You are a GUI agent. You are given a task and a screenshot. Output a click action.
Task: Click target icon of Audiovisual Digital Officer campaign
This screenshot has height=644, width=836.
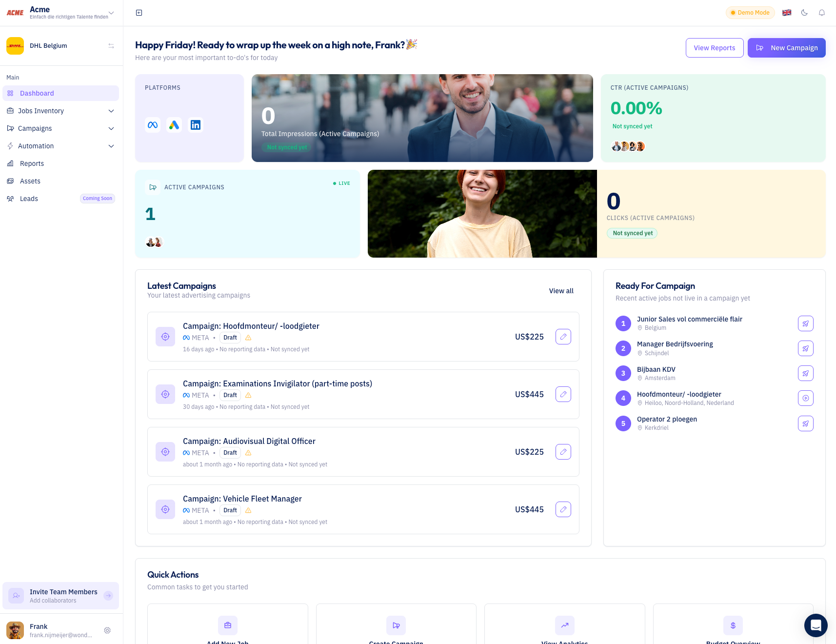[x=165, y=452]
